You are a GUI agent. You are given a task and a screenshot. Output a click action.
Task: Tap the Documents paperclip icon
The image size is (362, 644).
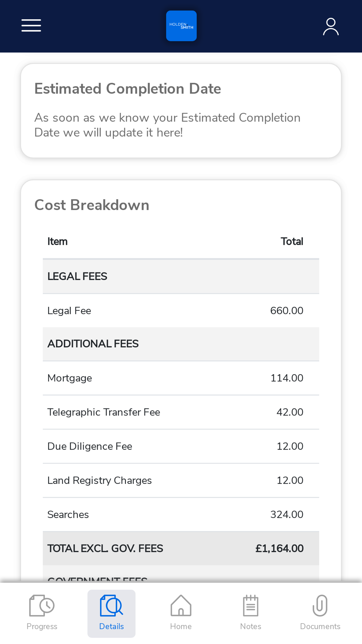tap(320, 606)
